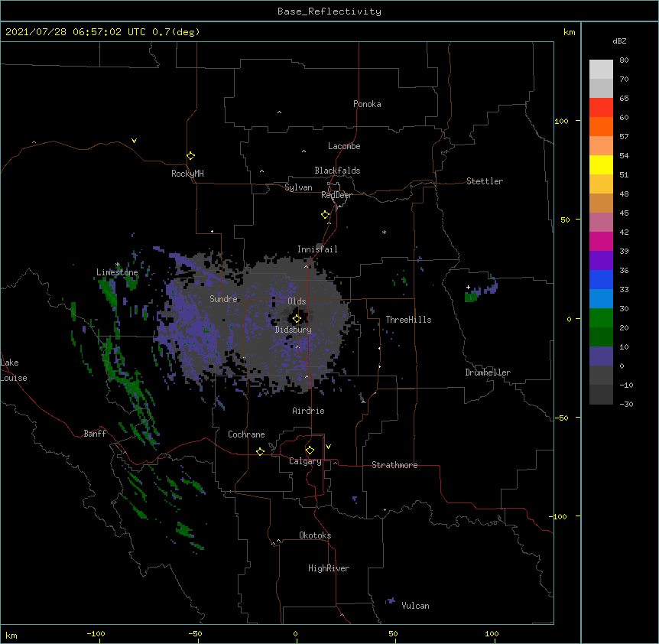Click the white asterisk marker above Limestone
659x644 pixels.
tap(118, 265)
